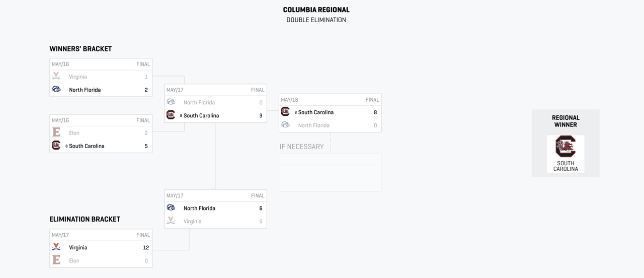Screen dimensions: 644x278
Task: Select Virginia team name in 12-0 game
Action: tap(78, 248)
